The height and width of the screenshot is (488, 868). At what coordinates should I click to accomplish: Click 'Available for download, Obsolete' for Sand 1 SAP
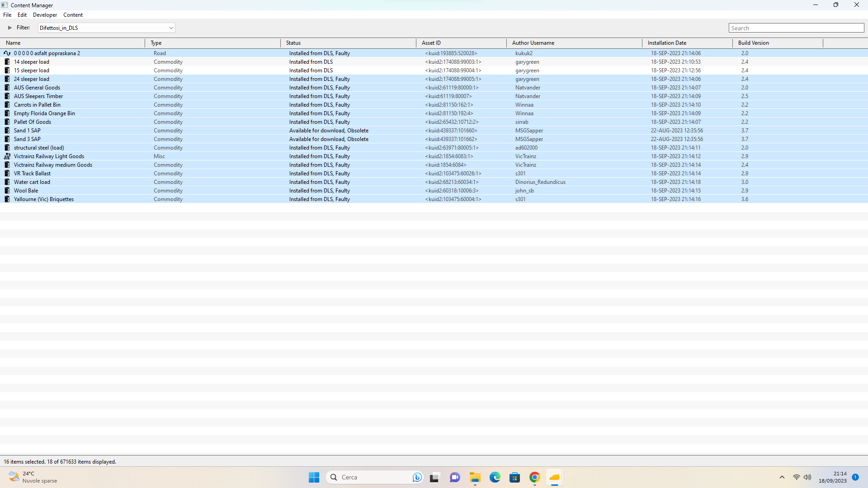pos(329,131)
